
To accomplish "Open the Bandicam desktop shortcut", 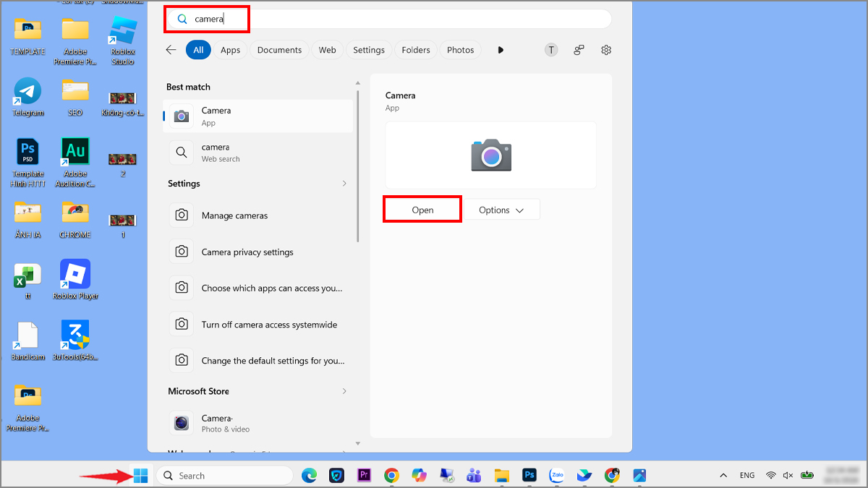I will click(27, 341).
